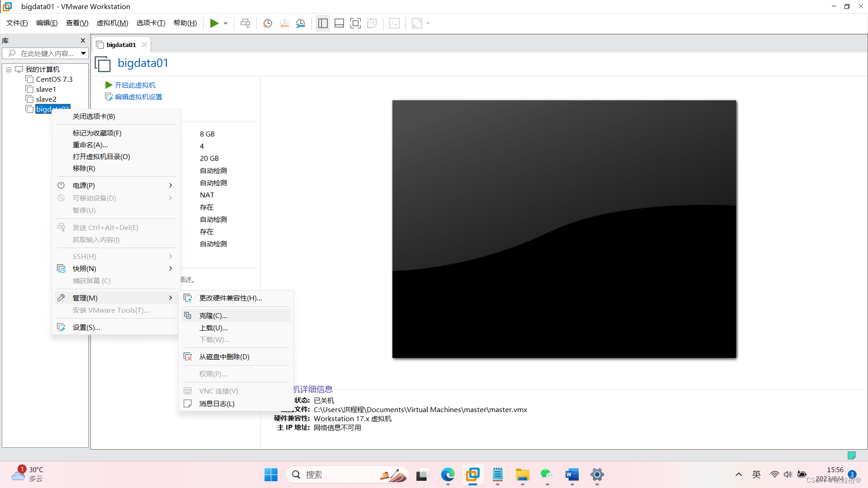Enter full screen mode icon
868x488 pixels.
pyautogui.click(x=355, y=23)
